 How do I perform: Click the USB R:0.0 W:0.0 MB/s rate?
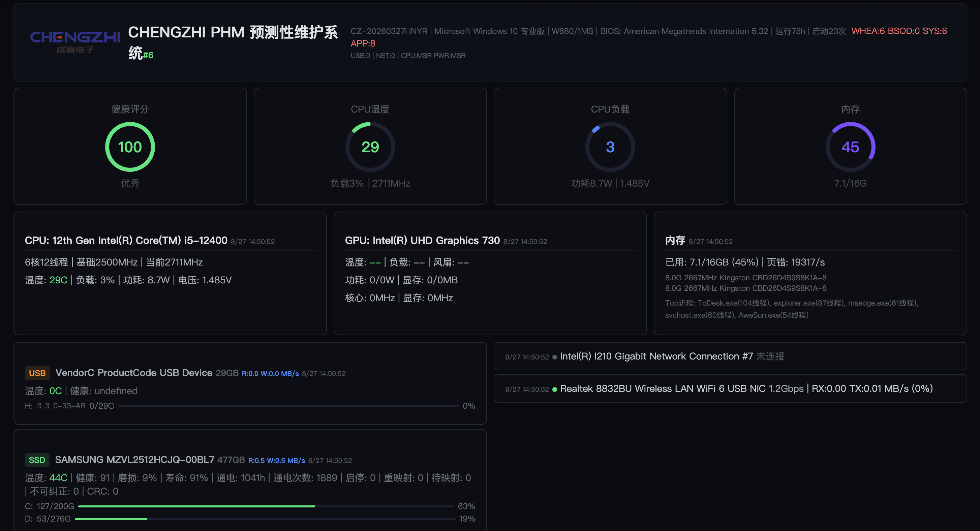coord(270,374)
